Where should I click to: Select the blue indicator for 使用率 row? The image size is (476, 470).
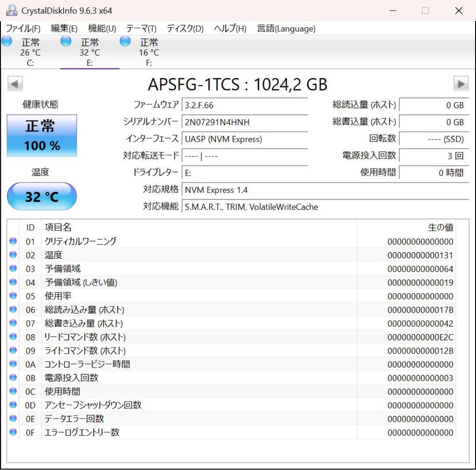coord(13,295)
